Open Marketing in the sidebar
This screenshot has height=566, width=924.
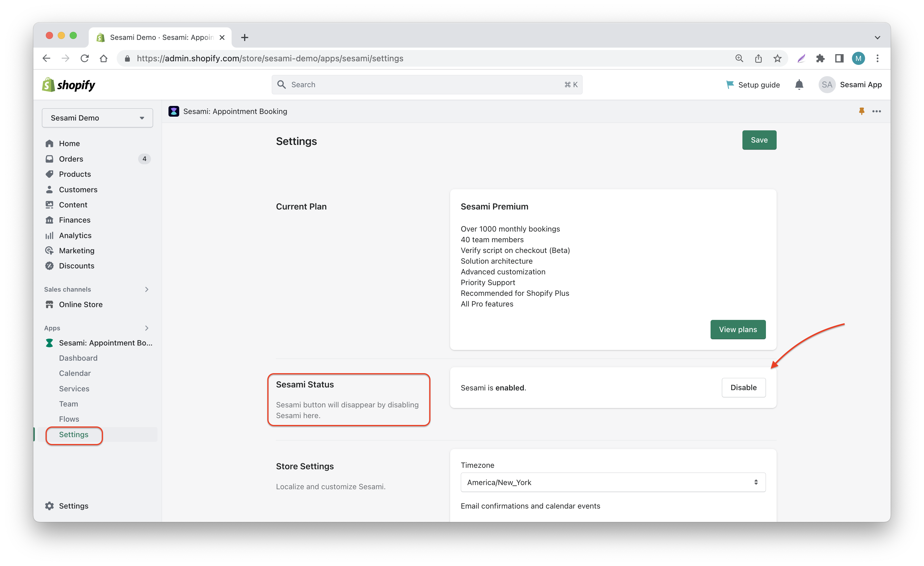click(x=77, y=250)
